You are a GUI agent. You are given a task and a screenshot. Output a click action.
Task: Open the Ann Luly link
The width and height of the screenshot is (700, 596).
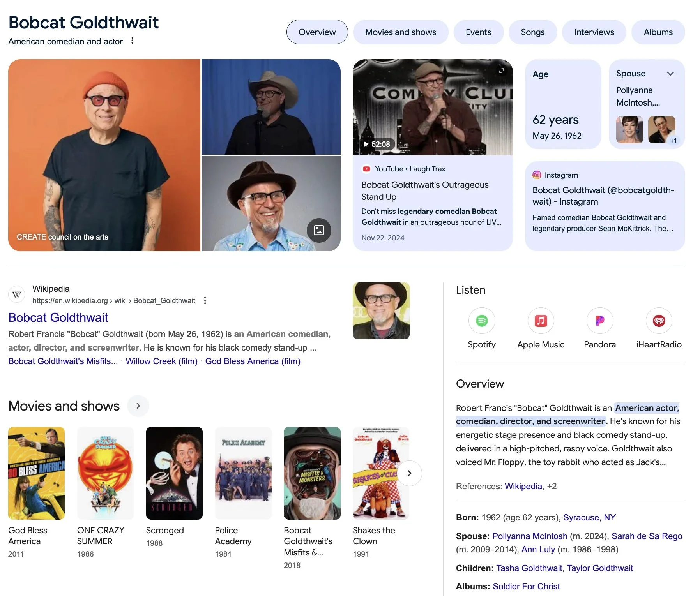pyautogui.click(x=538, y=549)
